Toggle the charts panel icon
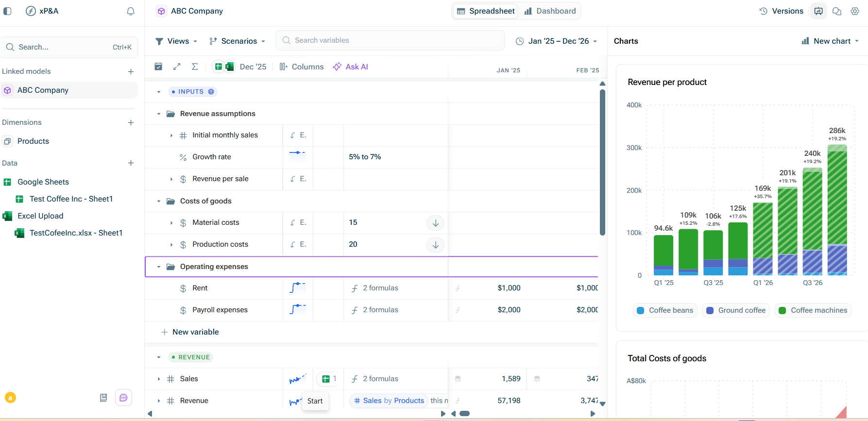 (818, 11)
